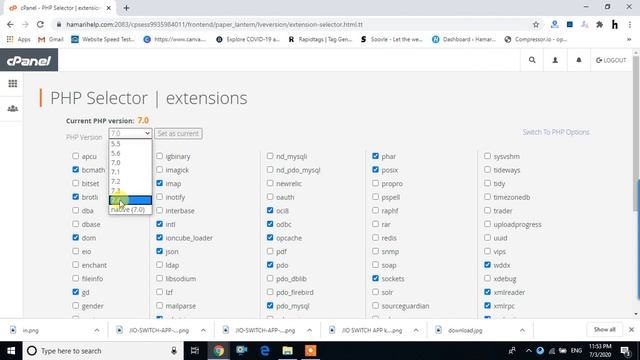640x360 pixels.
Task: Open Microsoft Edge from the taskbar
Action: [265, 351]
